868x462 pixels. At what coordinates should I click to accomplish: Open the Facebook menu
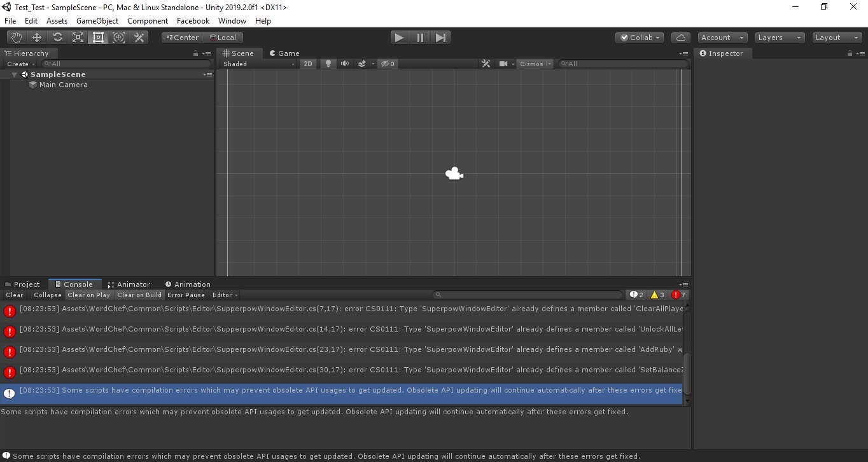pos(193,20)
